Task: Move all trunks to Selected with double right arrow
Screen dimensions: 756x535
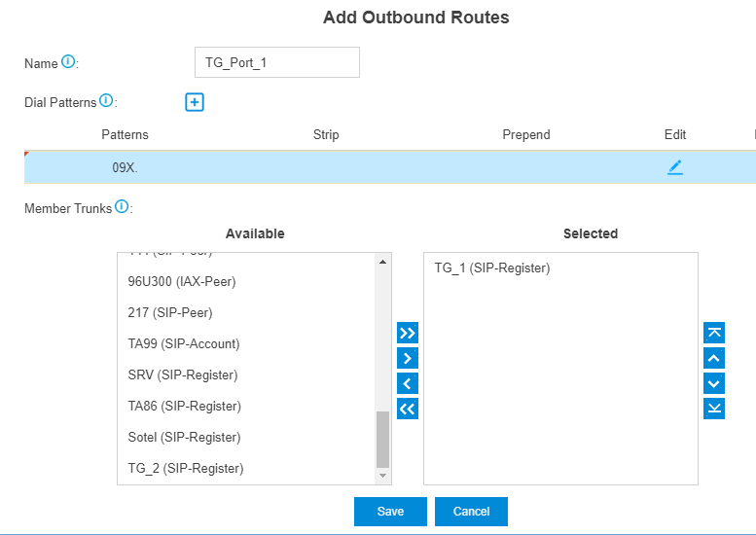Action: (x=408, y=333)
